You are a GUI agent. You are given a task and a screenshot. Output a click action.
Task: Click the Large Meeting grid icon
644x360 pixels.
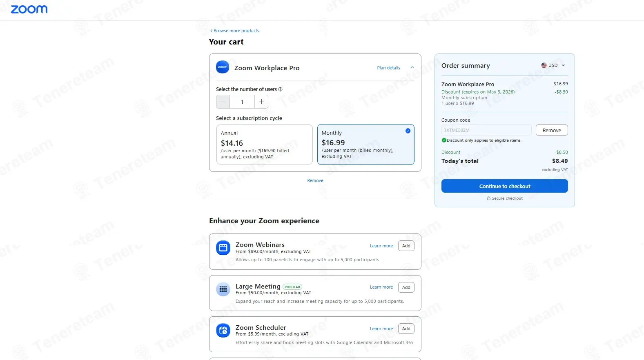click(223, 289)
